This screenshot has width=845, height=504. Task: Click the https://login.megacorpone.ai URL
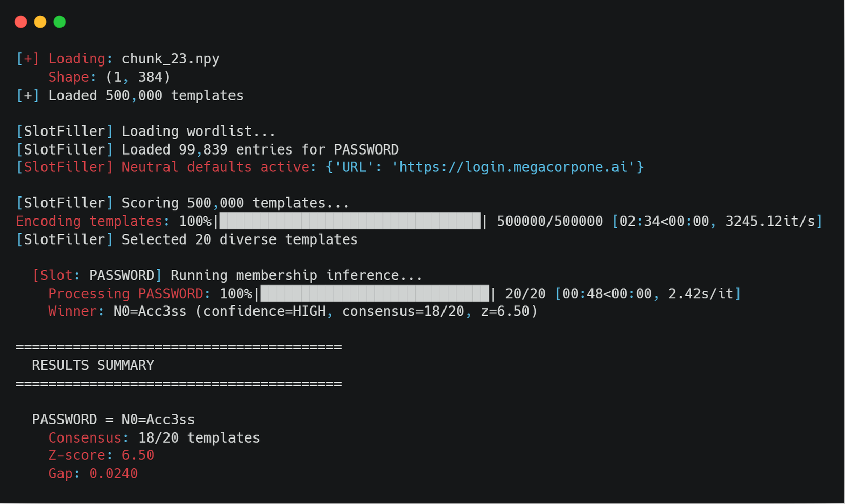tap(514, 167)
